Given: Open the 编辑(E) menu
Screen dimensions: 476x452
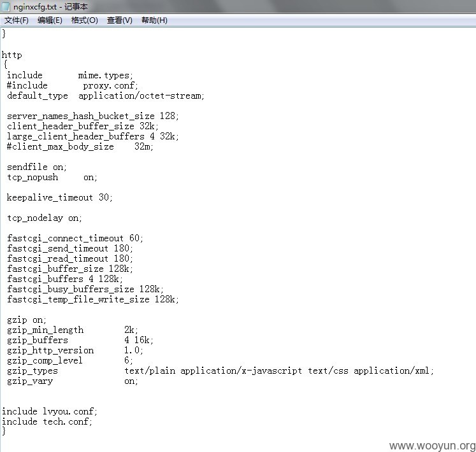Looking at the screenshot, I should pyautogui.click(x=50, y=20).
